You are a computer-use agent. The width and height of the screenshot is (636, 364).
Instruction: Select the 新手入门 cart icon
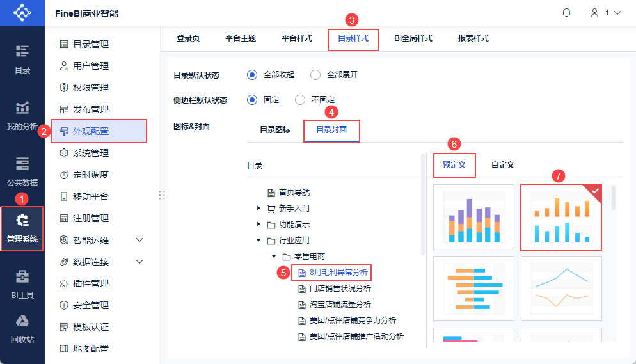271,209
